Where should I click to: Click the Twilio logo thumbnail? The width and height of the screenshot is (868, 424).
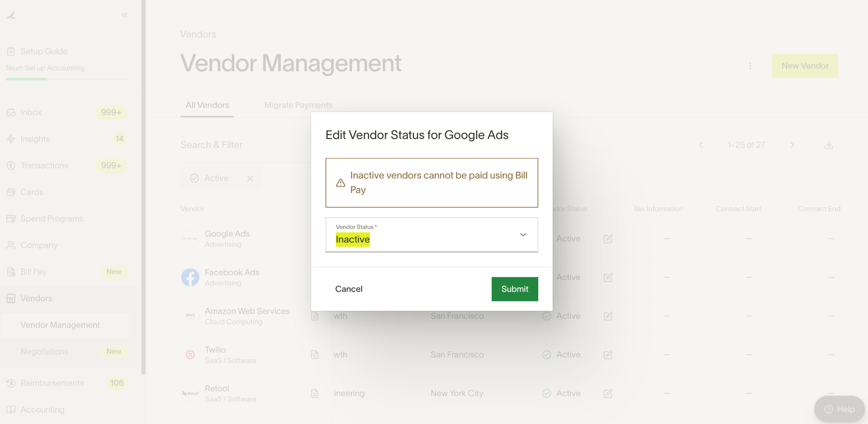190,354
